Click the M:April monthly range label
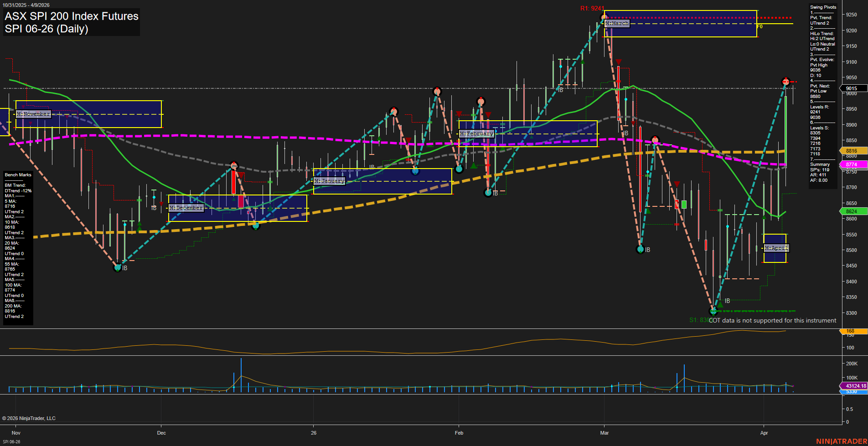Screen dimensions: 868x446 tap(776, 248)
